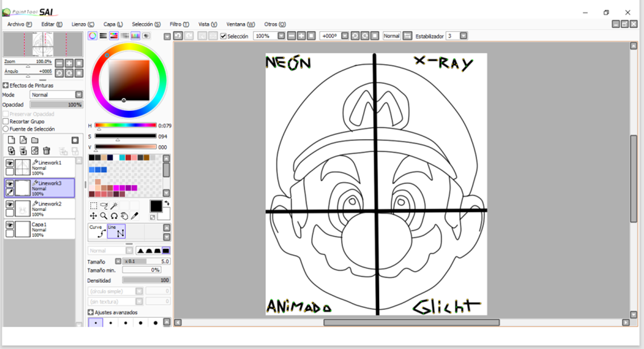Open the layer blend Mode dropdown

tap(79, 95)
